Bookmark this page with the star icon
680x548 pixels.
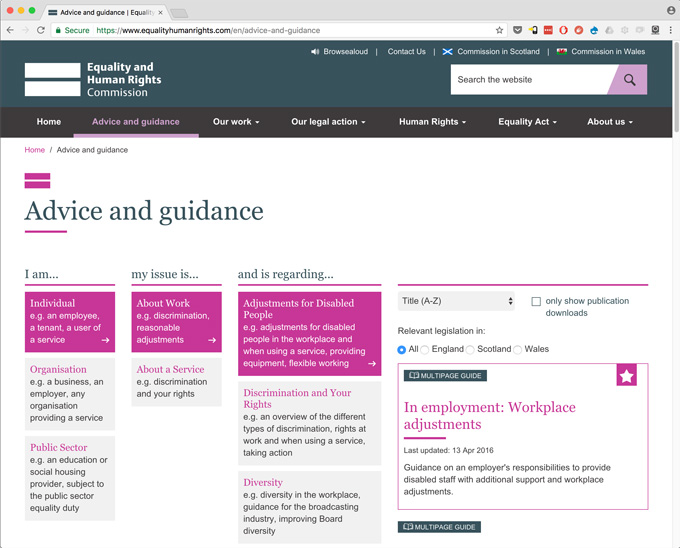[x=500, y=30]
